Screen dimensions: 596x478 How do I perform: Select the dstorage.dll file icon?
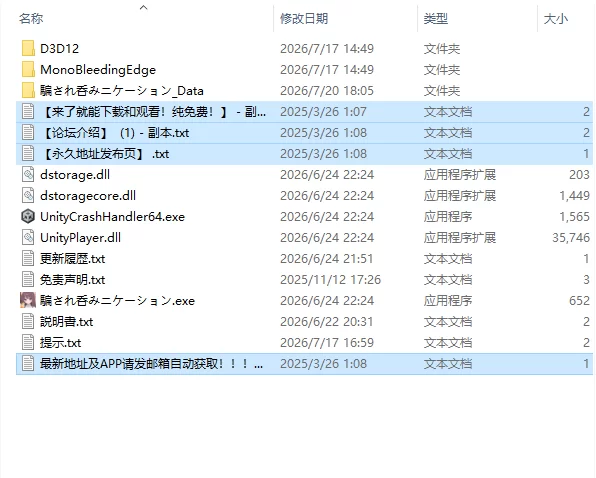coord(28,174)
